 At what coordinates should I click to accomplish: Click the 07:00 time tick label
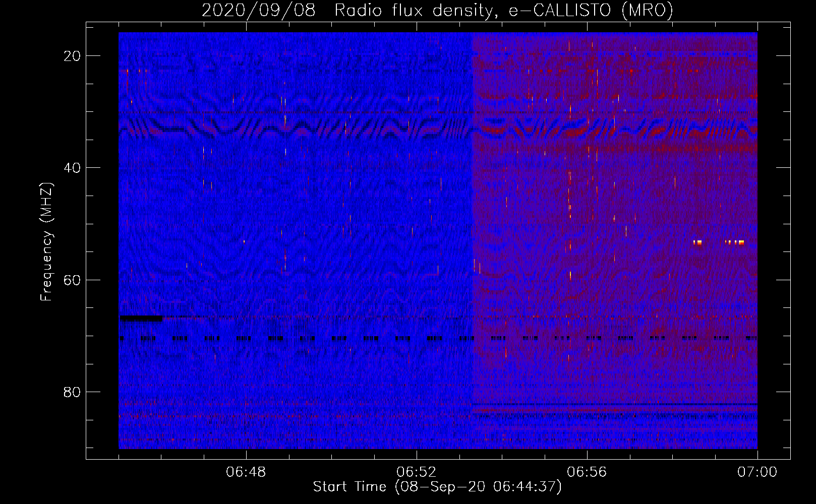[x=757, y=472]
